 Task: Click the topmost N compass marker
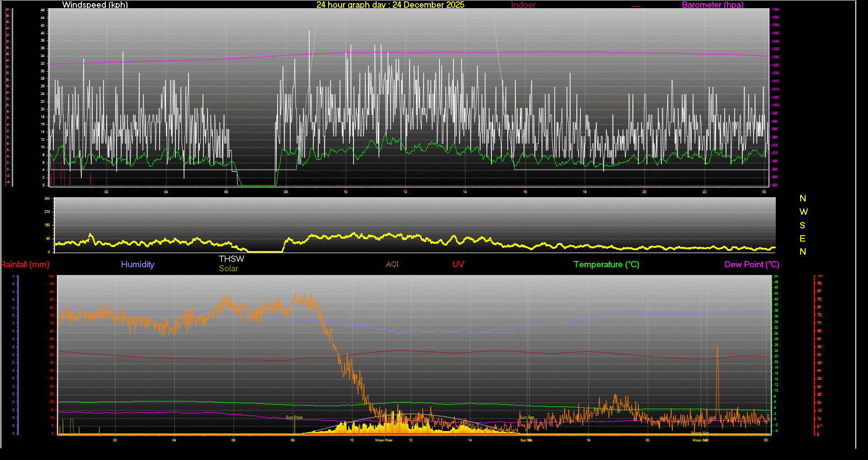[x=802, y=199]
